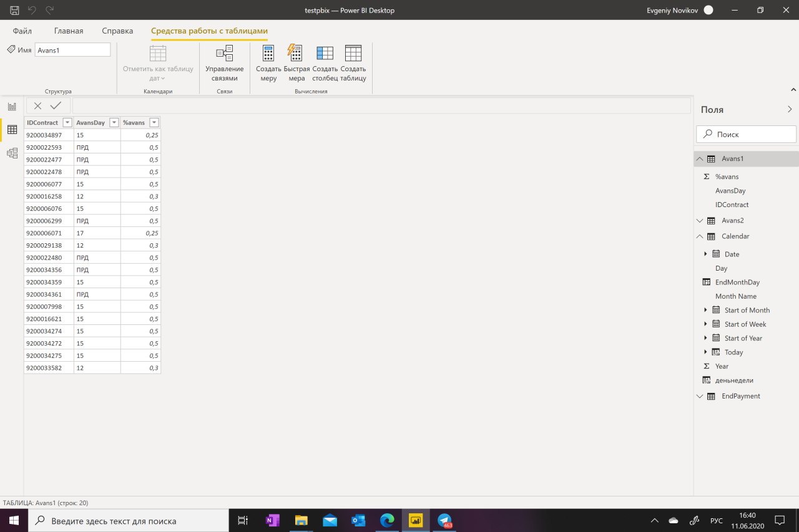Commit formula with the checkmark icon
This screenshot has width=799, height=532.
pos(56,106)
